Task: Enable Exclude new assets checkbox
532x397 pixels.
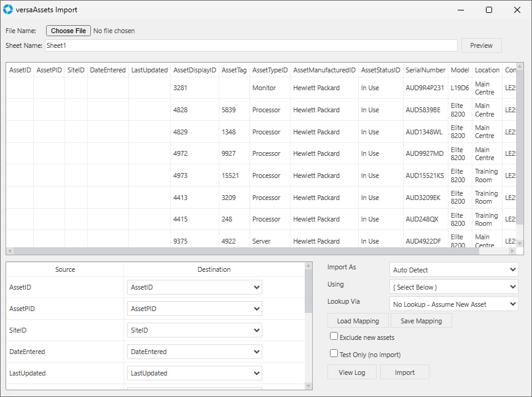Action: [x=334, y=336]
